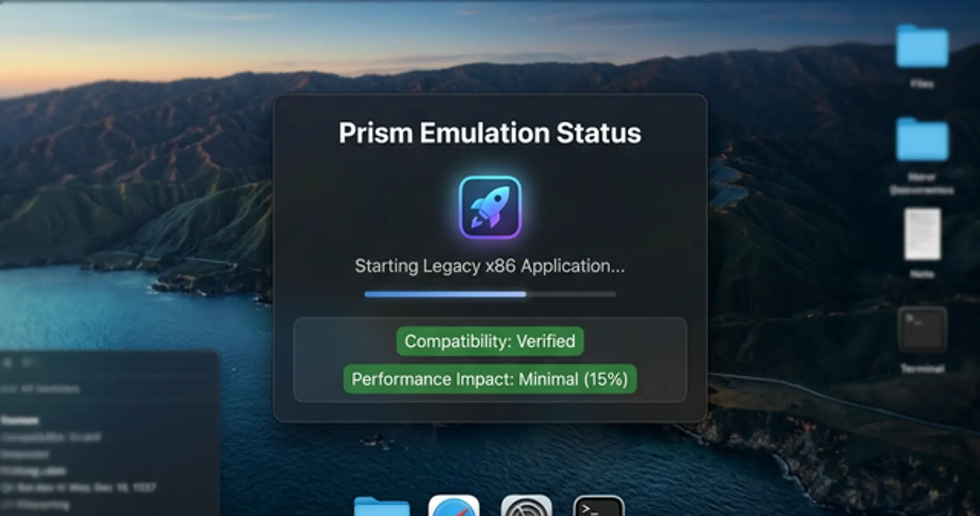Click the Prism Emulation Status title
Image resolution: width=980 pixels, height=516 pixels.
490,133
